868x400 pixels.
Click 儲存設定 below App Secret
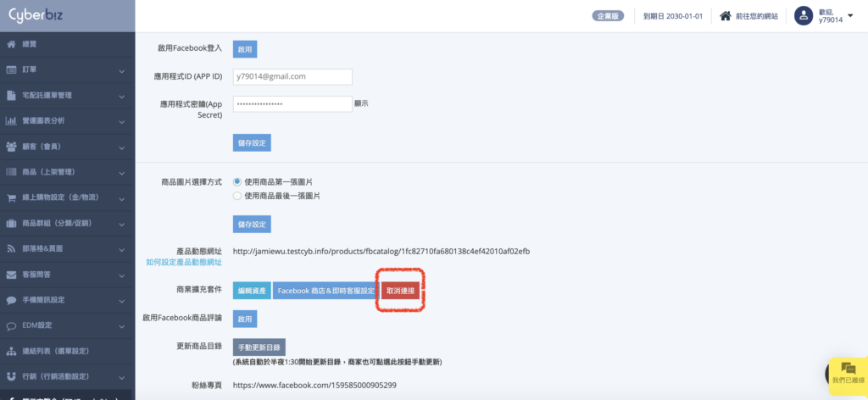pos(252,142)
